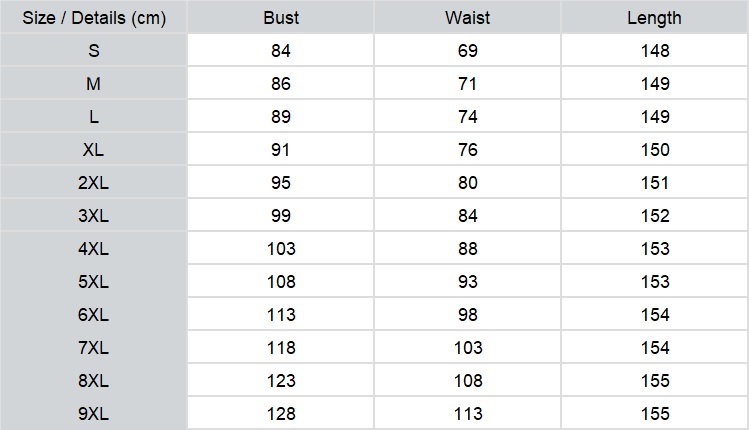Click length value 148 for size S

tap(655, 51)
